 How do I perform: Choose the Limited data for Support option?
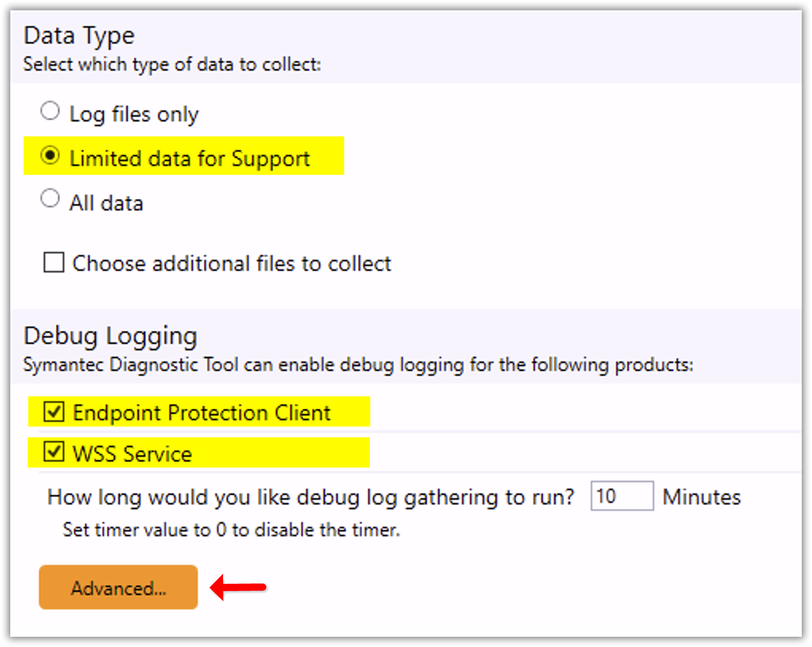(x=50, y=155)
